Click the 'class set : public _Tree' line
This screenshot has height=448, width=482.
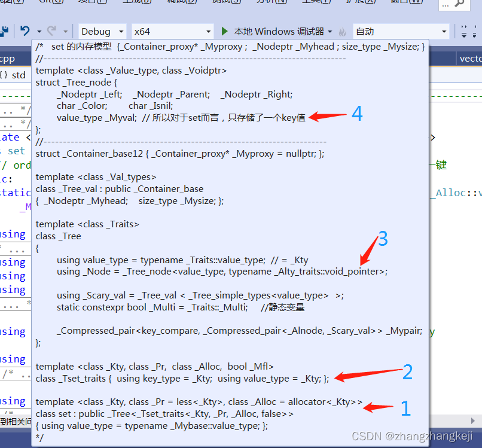click(164, 414)
